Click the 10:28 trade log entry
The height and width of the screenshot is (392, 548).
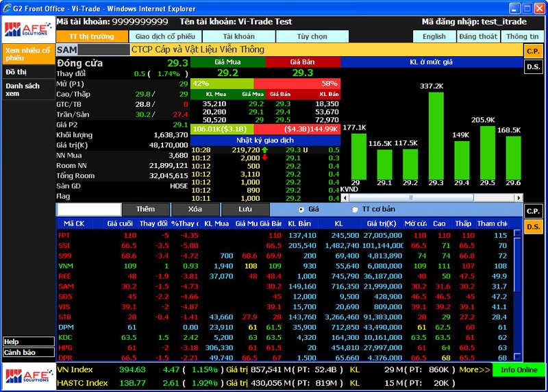point(265,150)
